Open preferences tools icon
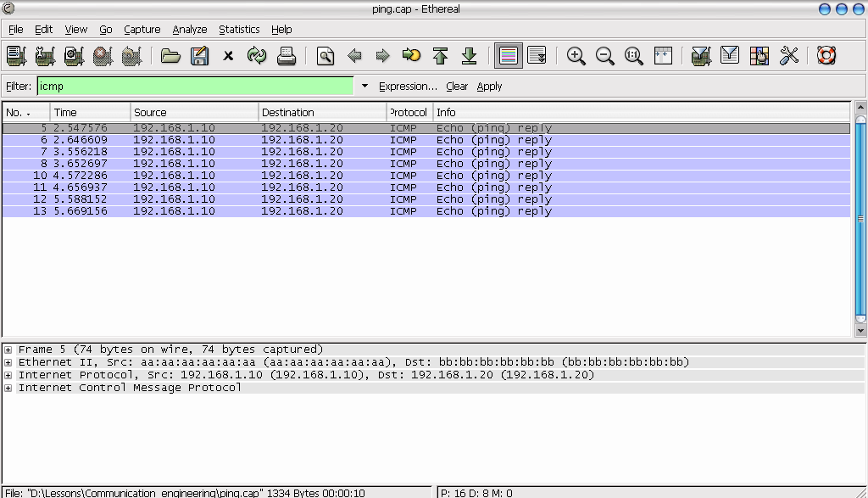The image size is (868, 498). 788,55
